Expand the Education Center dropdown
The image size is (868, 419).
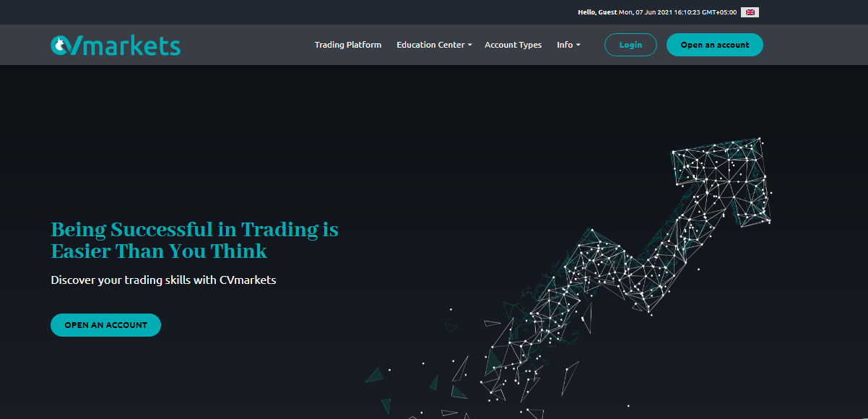pos(434,45)
